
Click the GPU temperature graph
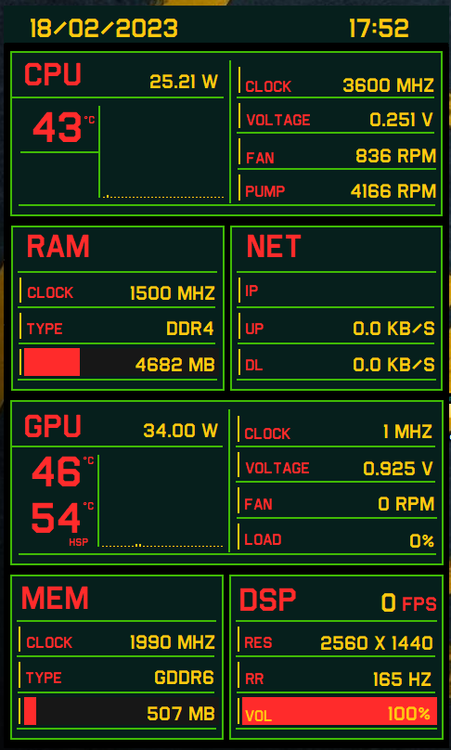[161, 501]
